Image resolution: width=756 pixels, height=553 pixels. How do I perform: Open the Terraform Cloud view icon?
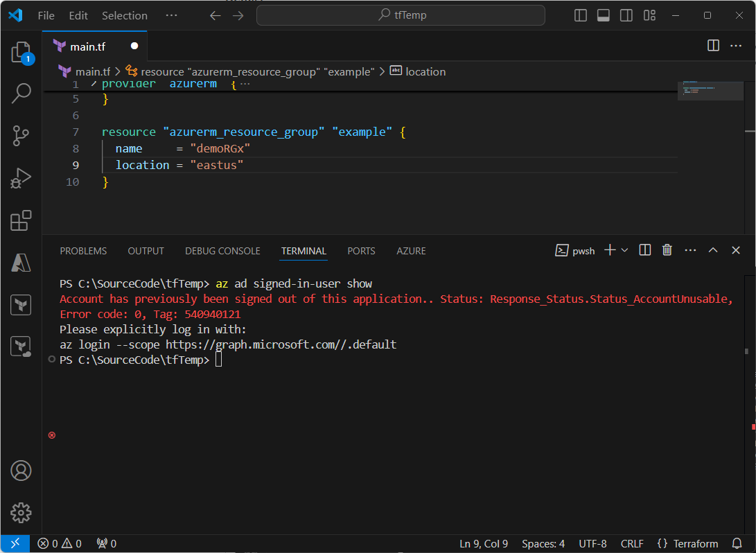21,346
